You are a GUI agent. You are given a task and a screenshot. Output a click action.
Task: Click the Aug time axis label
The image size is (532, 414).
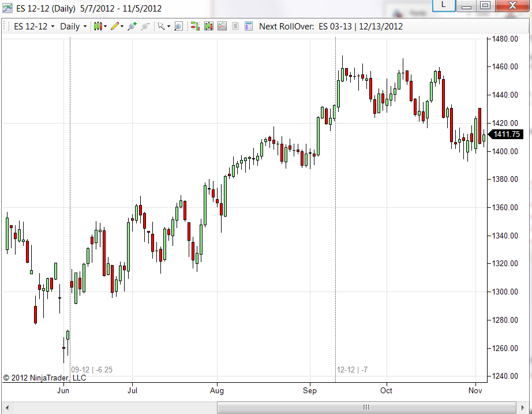coord(217,390)
